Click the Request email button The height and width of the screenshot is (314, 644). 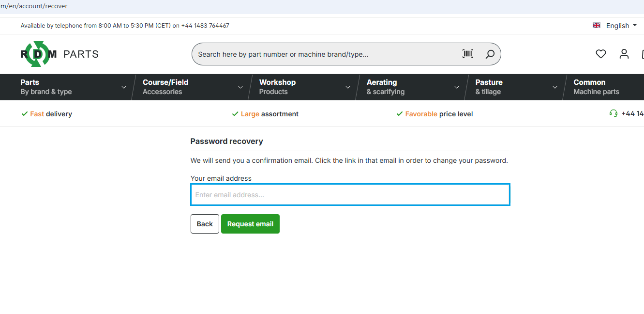click(x=250, y=224)
